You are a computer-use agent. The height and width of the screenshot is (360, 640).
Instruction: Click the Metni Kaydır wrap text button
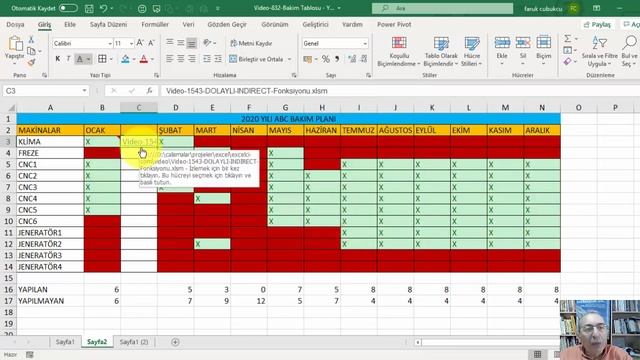251,43
